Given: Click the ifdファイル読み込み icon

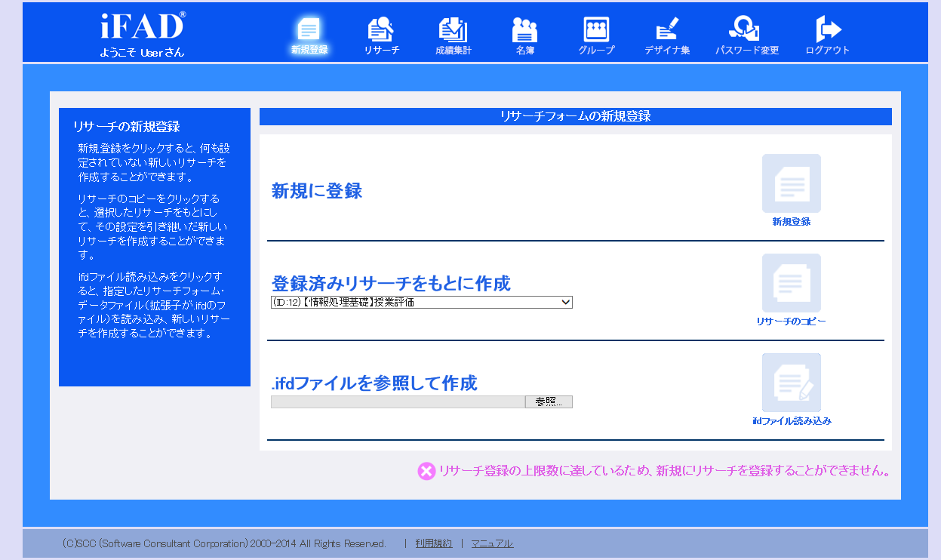Looking at the screenshot, I should (x=792, y=383).
